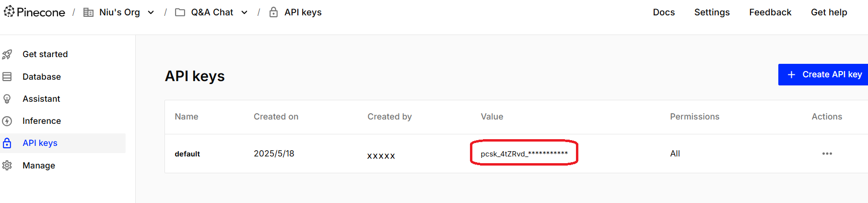
Task: Click the rocket icon for Get started
Action: point(7,55)
